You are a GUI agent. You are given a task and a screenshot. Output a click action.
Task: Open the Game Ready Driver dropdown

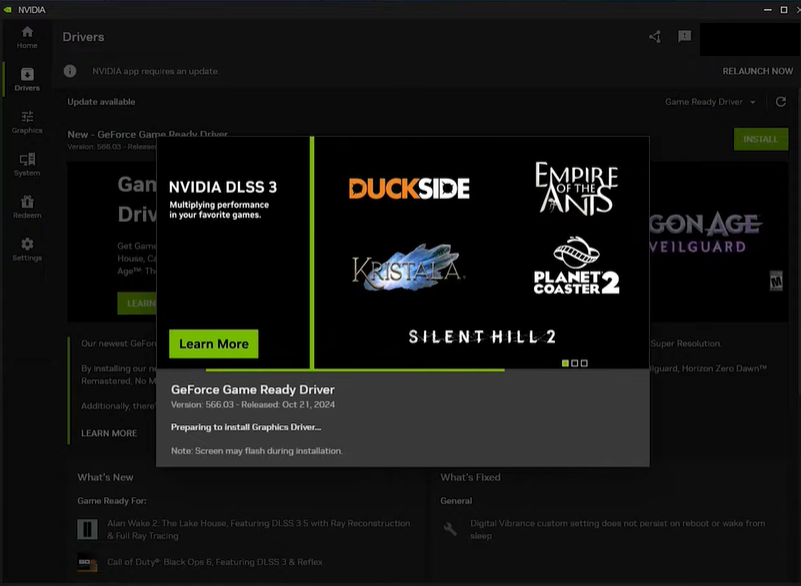(710, 102)
